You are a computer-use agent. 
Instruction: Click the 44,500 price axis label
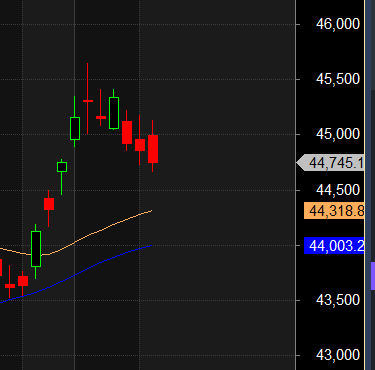pyautogui.click(x=338, y=190)
